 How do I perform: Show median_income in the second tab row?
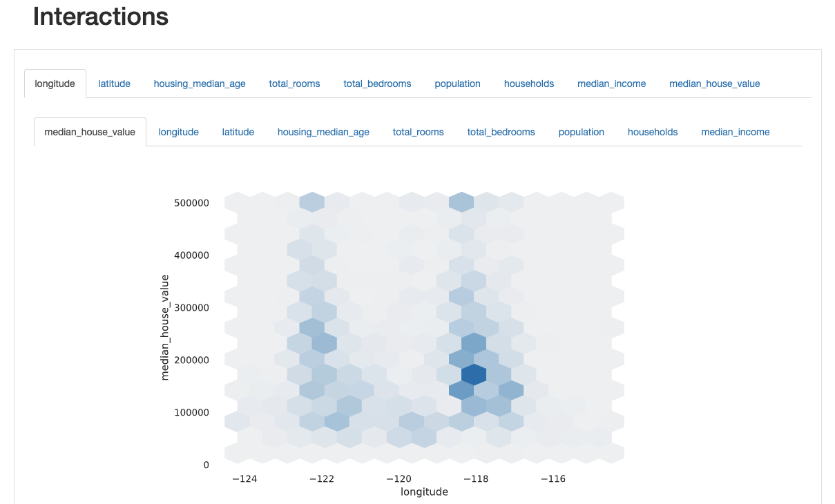pos(735,132)
